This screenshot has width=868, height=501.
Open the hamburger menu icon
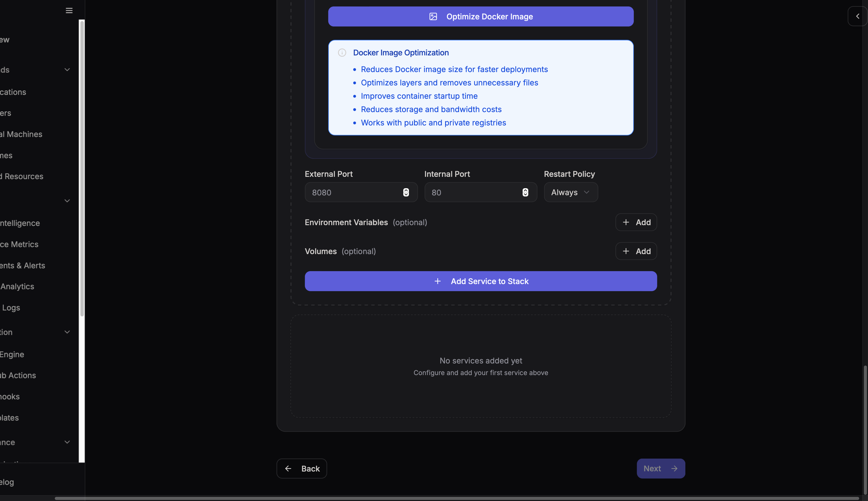(68, 10)
